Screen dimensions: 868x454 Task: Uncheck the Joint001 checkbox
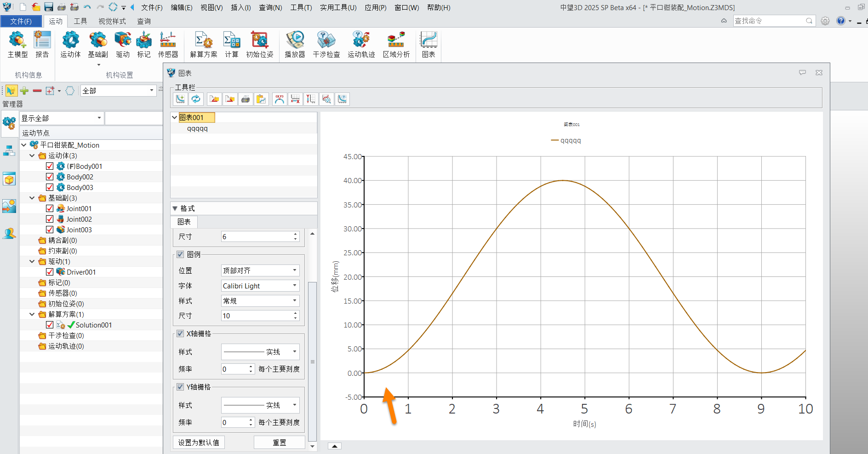point(50,208)
